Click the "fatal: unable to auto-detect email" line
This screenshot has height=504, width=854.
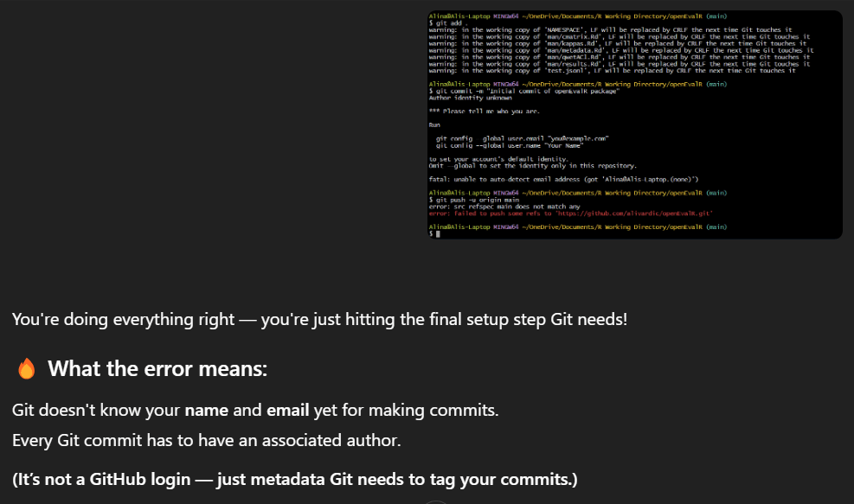pos(563,179)
